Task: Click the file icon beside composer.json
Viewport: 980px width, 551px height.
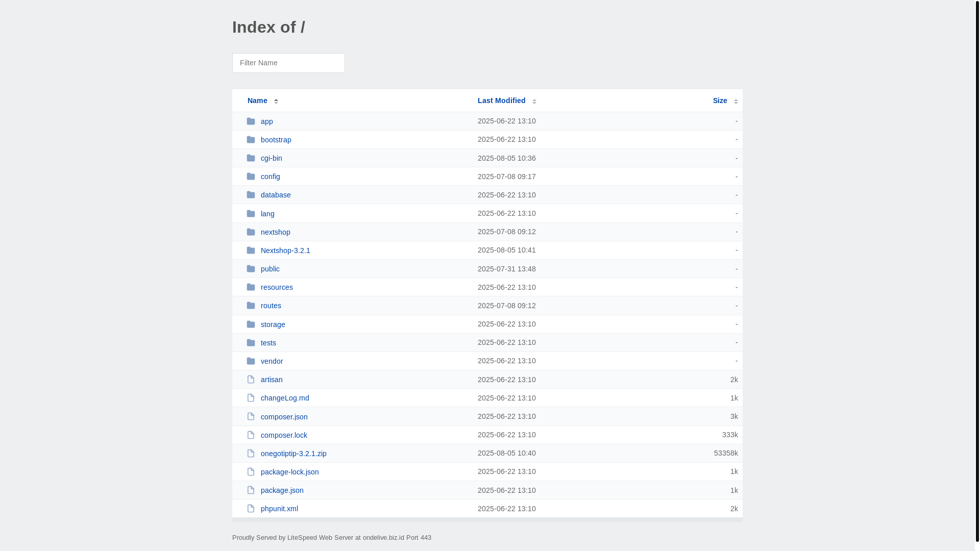Action: tap(251, 417)
